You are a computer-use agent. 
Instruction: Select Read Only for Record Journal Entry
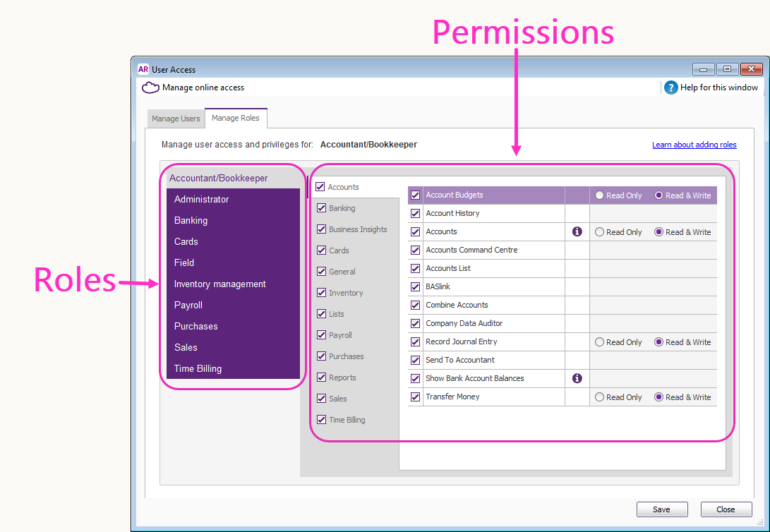click(600, 342)
